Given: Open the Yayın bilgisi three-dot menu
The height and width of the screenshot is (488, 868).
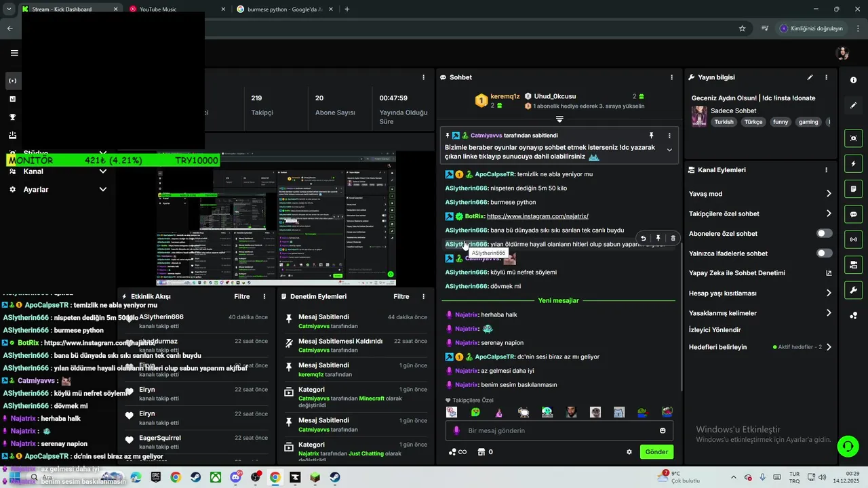Looking at the screenshot, I should 826,77.
